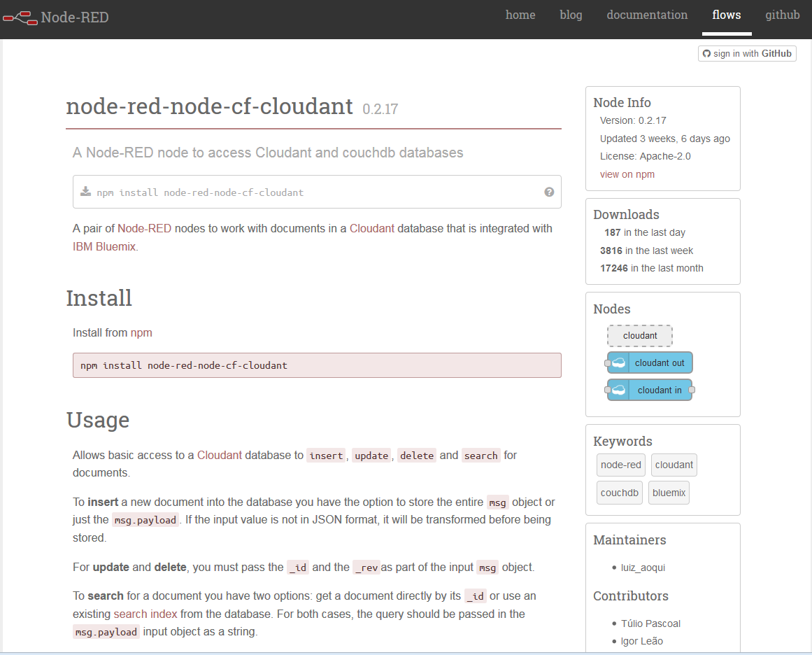
Task: Click License: Apache-2.0 text
Action: coord(646,156)
